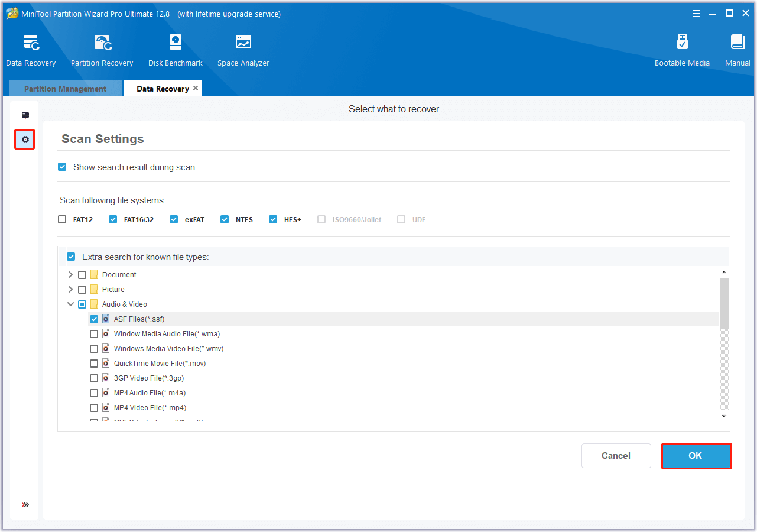This screenshot has height=532, width=757.
Task: Click the MP4 Audio file icon
Action: (x=106, y=392)
